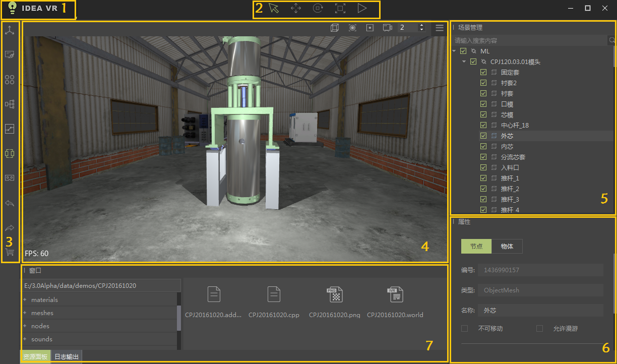Collapse the ML root tree node
This screenshot has width=617, height=364.
tap(454, 51)
